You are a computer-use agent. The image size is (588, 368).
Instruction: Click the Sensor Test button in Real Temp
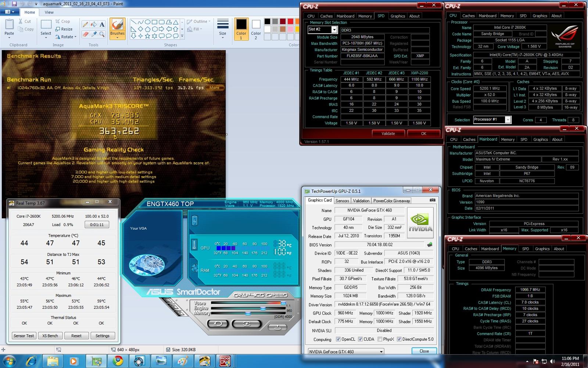pos(24,336)
